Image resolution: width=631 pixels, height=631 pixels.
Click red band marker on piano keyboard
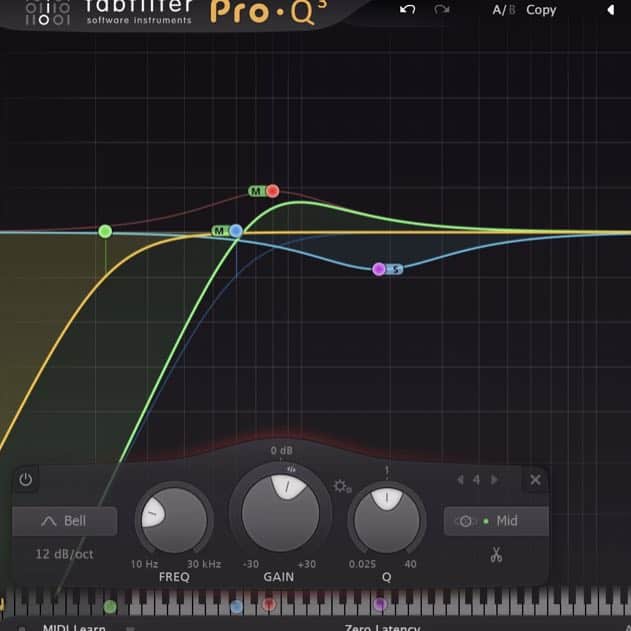[x=269, y=604]
